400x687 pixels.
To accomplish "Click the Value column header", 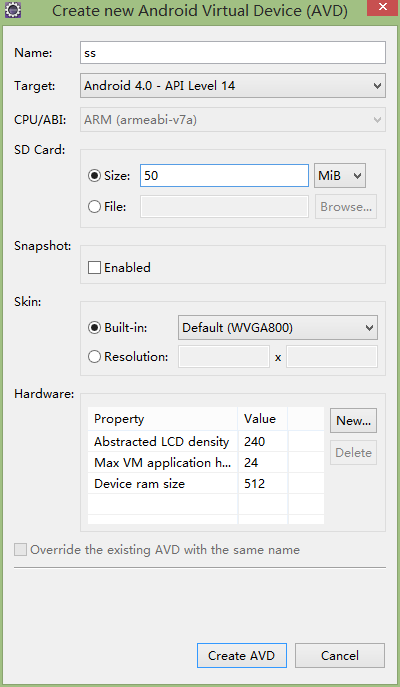I will (263, 419).
